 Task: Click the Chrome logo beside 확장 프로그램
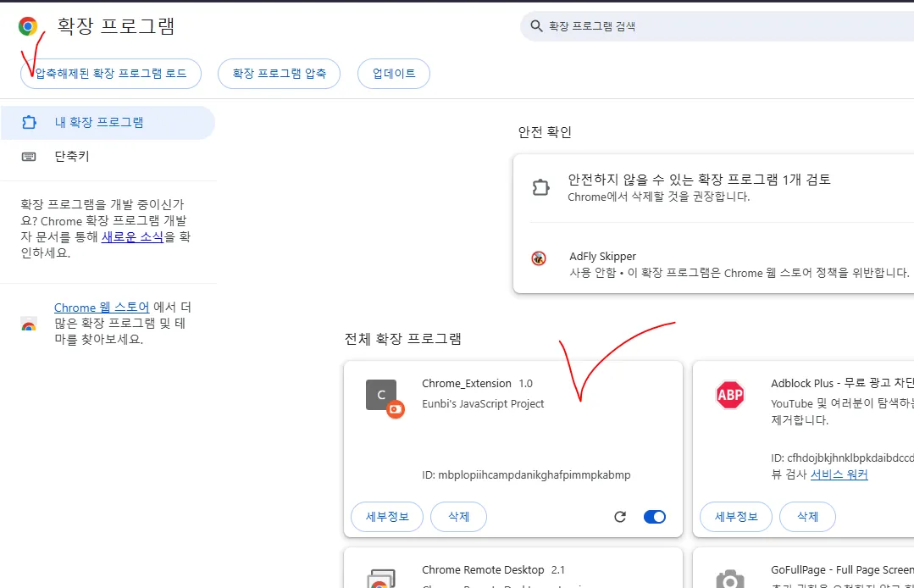(28, 26)
